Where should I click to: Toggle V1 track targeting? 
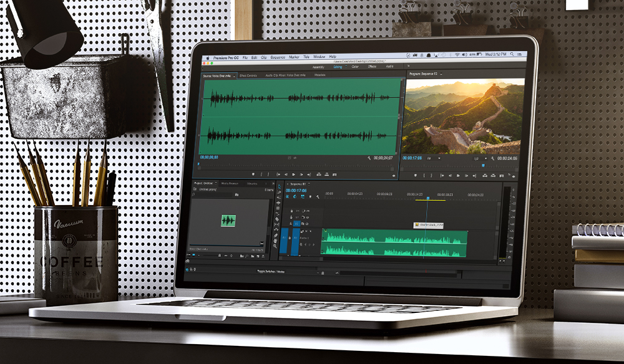296,224
